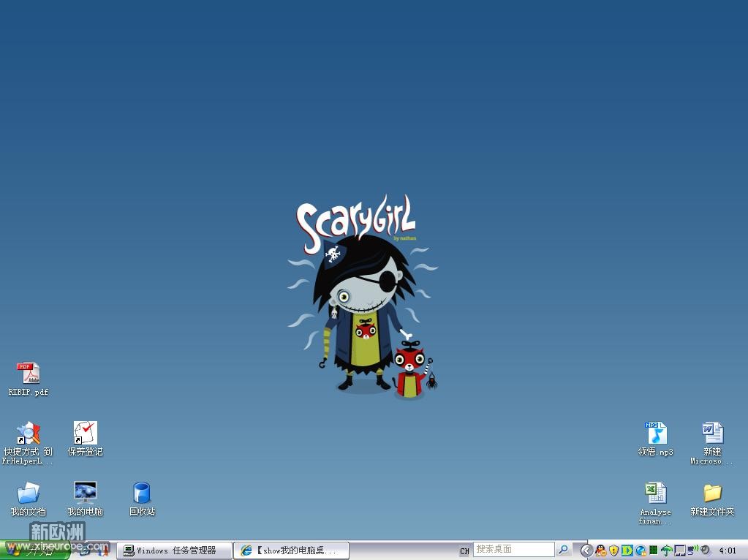Select the 新建 Microso... Word document icon

713,433
